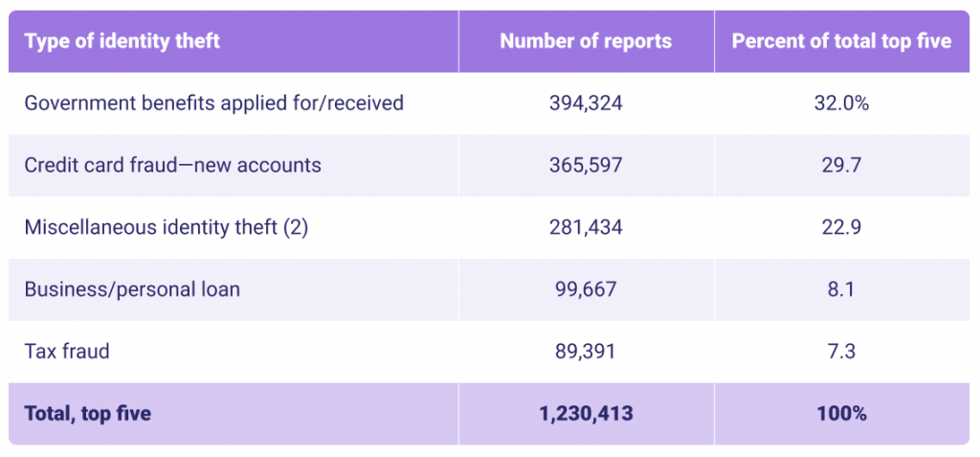Click the 365,597 reports value

point(586,165)
